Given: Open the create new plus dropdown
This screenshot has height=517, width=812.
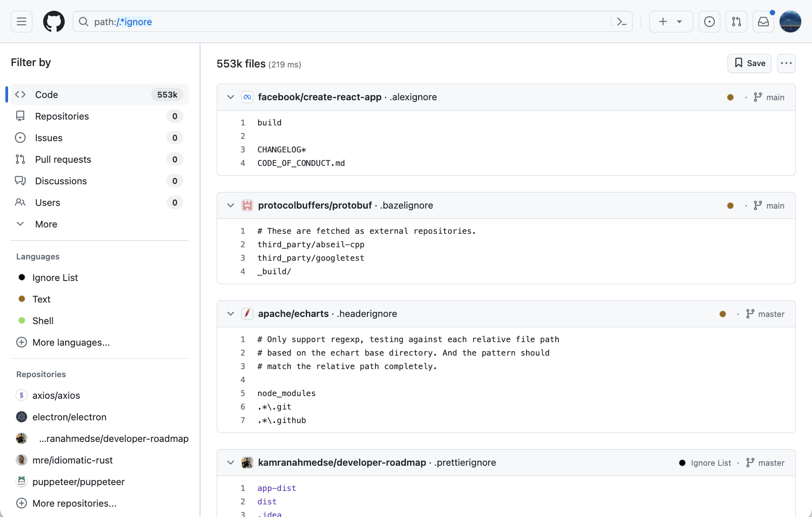Looking at the screenshot, I should click(670, 22).
